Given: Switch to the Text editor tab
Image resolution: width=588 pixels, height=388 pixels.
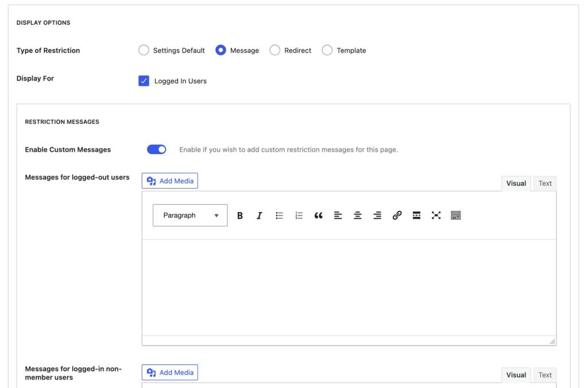Looking at the screenshot, I should [x=544, y=183].
